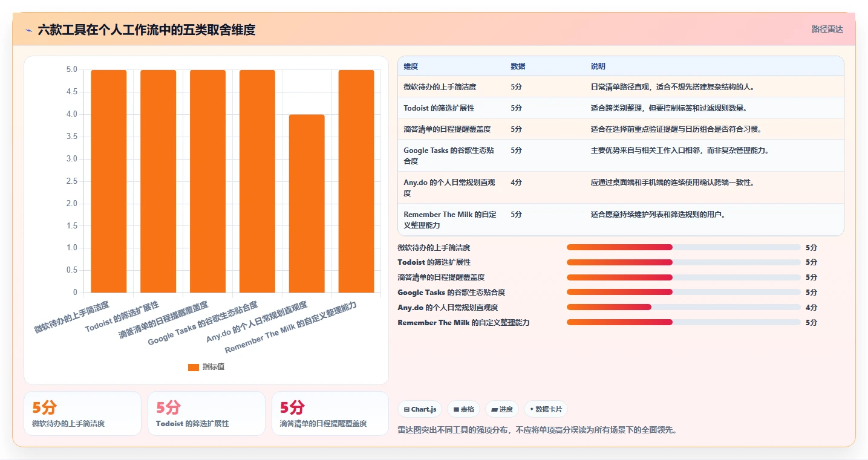Click description 适合跨类别整理，但要控制标签和过滤规则数量。
Viewport: 868px width, 460px height.
(x=668, y=108)
